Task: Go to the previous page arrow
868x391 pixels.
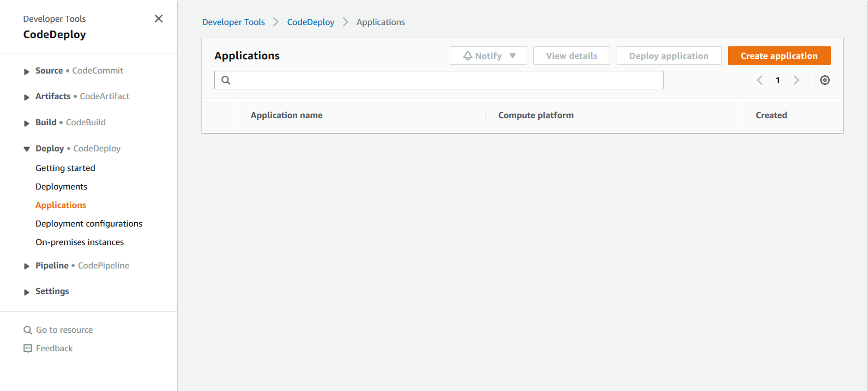Action: point(759,80)
